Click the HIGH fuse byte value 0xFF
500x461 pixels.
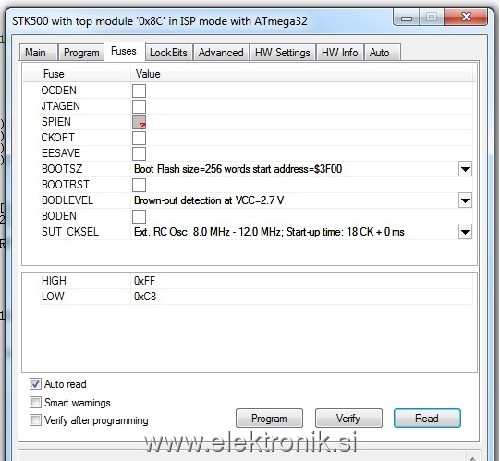click(x=144, y=281)
